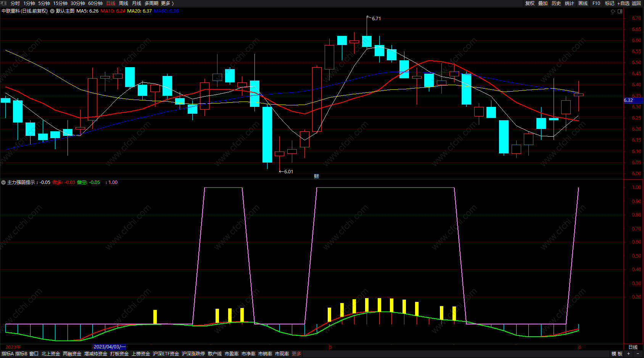644x358 pixels.
Task: Add stock via +自选 button
Action: (623, 3)
